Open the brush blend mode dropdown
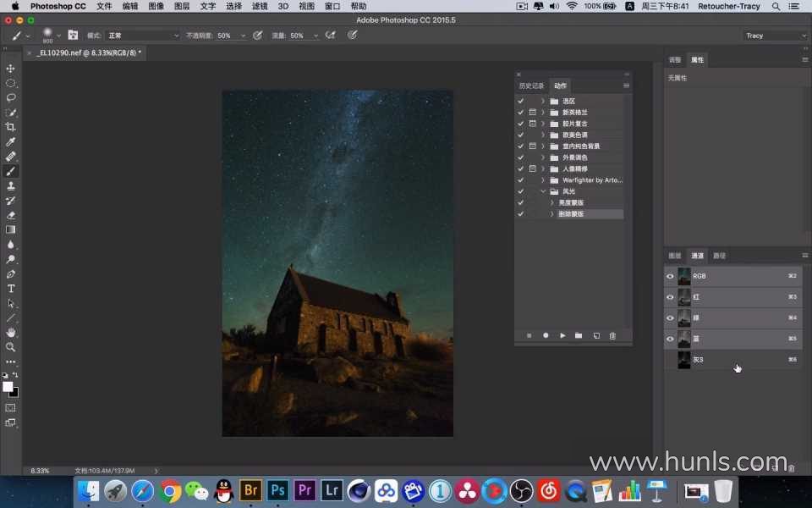Viewport: 812px width, 508px height. point(143,36)
